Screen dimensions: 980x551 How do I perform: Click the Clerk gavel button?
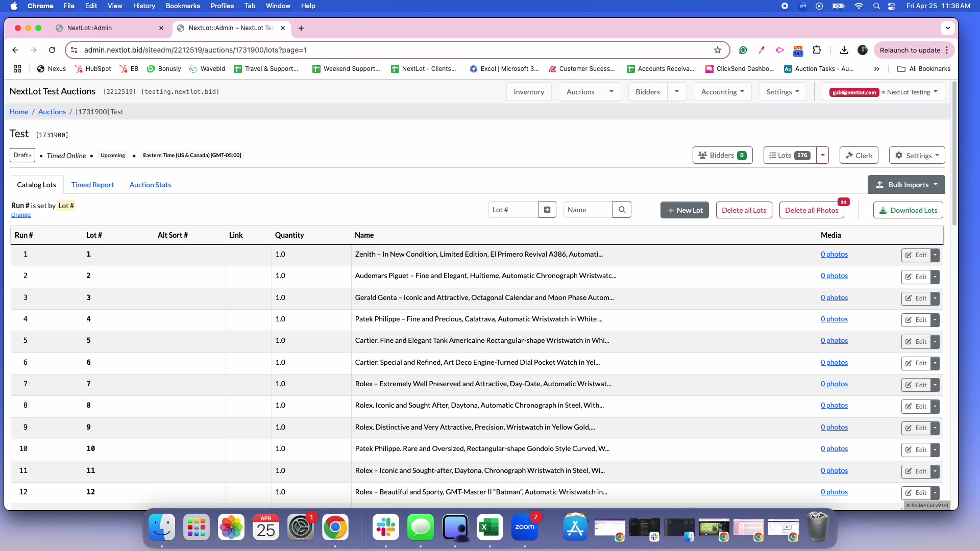point(859,156)
